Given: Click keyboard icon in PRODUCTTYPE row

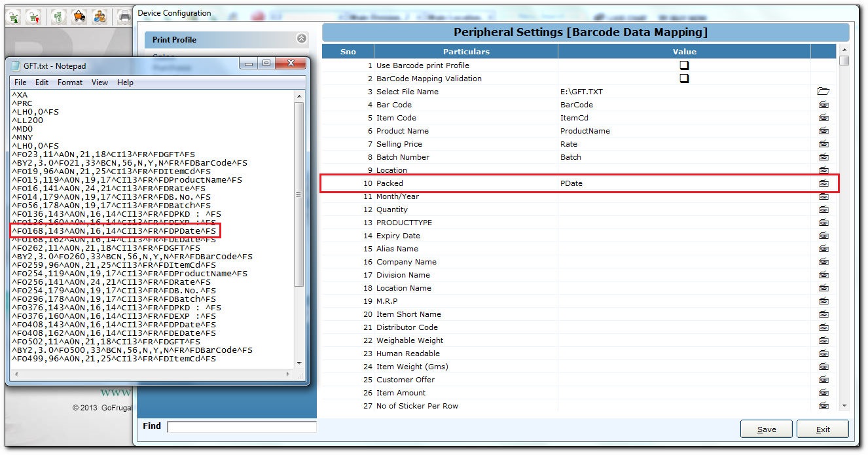Looking at the screenshot, I should pyautogui.click(x=823, y=223).
